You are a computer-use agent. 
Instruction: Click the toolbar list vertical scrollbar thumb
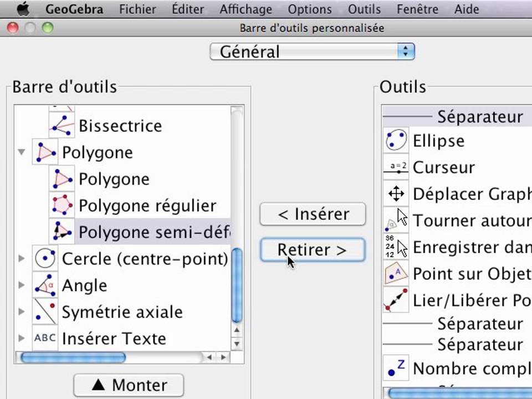tap(237, 285)
